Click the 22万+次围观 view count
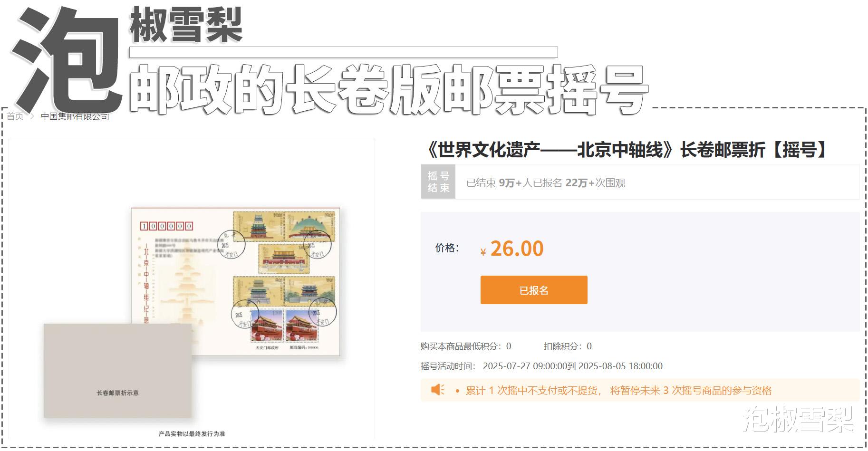868x451 pixels. pos(595,183)
